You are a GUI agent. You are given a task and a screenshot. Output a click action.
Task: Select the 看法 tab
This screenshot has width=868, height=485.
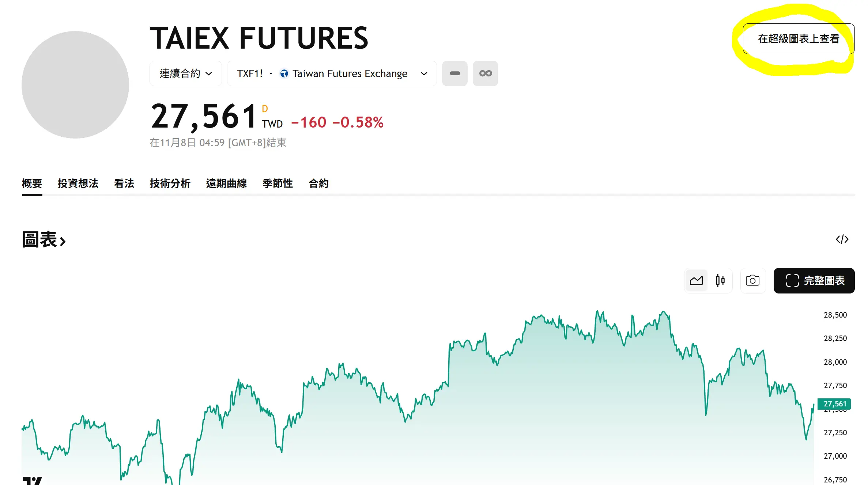[x=124, y=183]
